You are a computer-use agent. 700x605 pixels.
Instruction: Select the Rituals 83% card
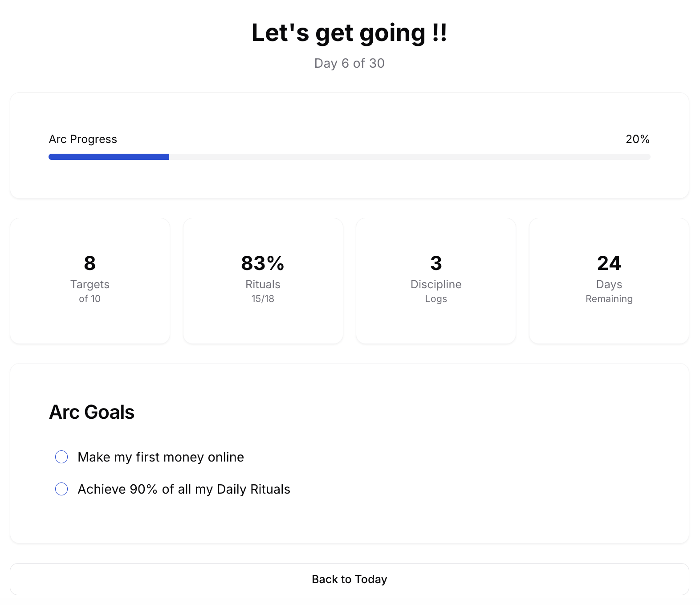tap(263, 281)
